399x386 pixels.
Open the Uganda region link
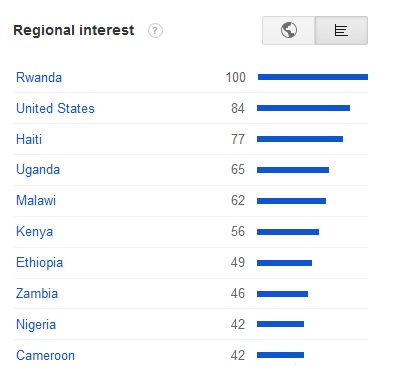click(x=38, y=170)
